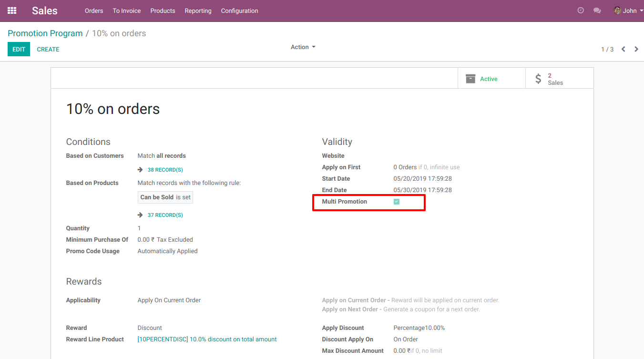Open the Orders menu
Image resolution: width=644 pixels, height=359 pixels.
pyautogui.click(x=94, y=10)
